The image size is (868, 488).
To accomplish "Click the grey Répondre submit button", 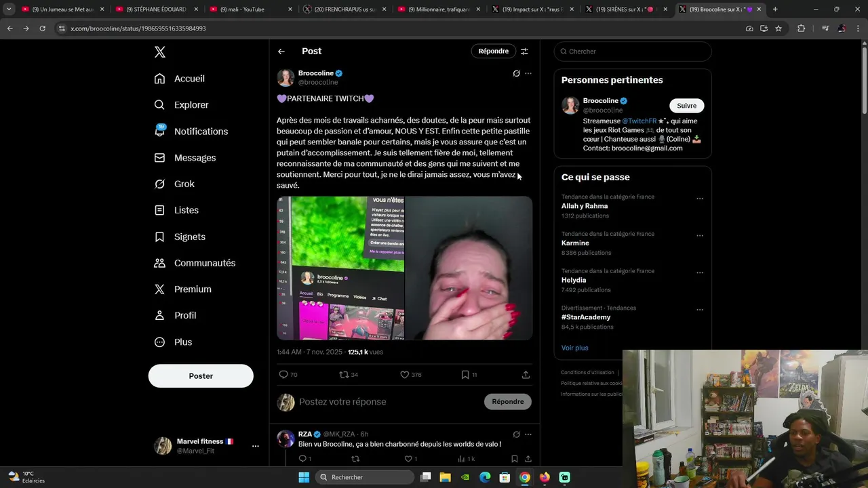I will [x=508, y=402].
